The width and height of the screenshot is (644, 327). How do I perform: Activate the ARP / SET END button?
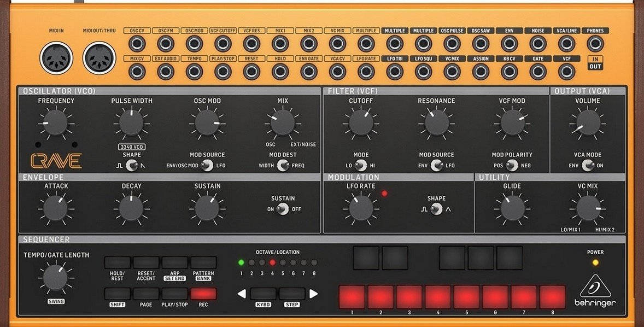[174, 262]
